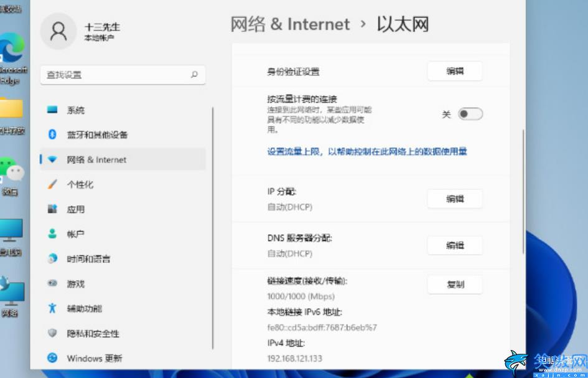
Task: Open the 隐私和安全性 shield icon
Action: (52, 333)
